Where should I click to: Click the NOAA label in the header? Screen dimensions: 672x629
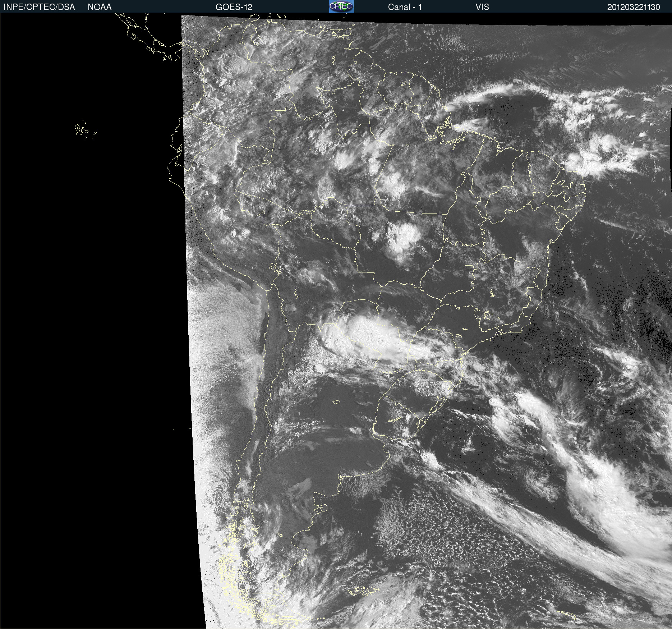100,7
